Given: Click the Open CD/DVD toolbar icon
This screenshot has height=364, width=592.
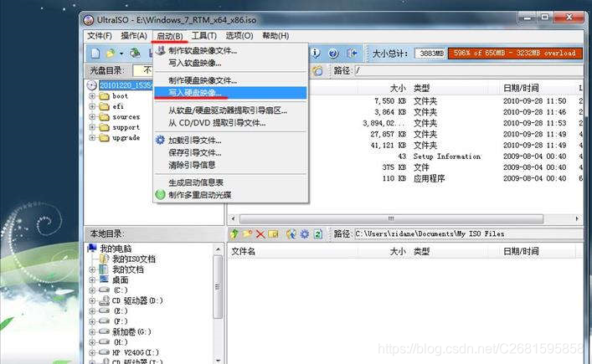Looking at the screenshot, I should (135, 54).
